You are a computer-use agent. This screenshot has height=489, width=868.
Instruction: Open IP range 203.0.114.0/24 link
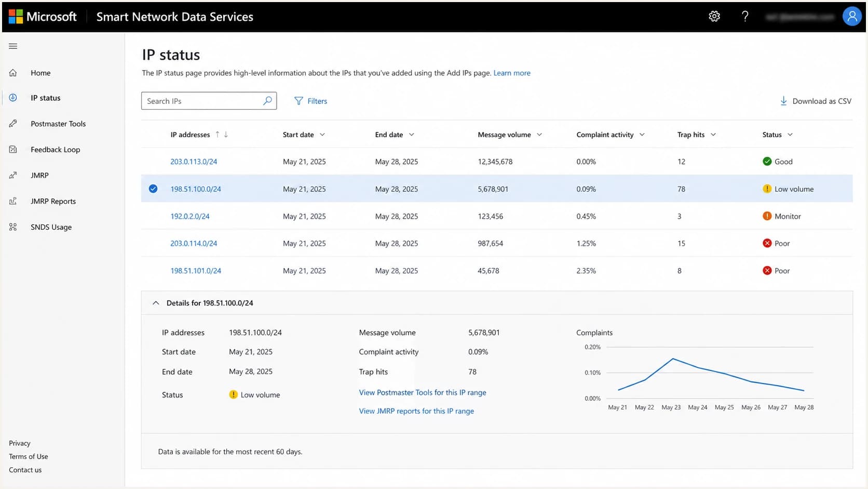pos(194,243)
